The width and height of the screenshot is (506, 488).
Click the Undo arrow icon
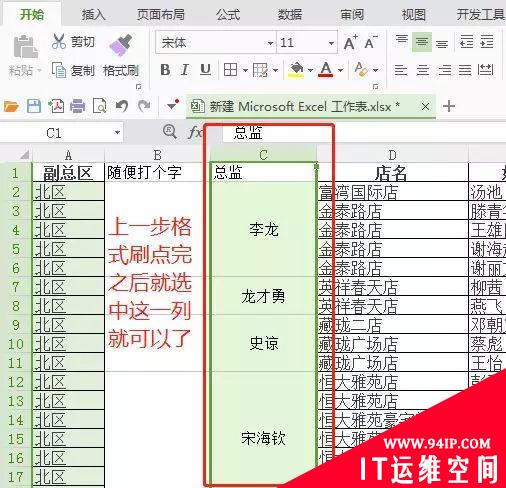tap(122, 106)
